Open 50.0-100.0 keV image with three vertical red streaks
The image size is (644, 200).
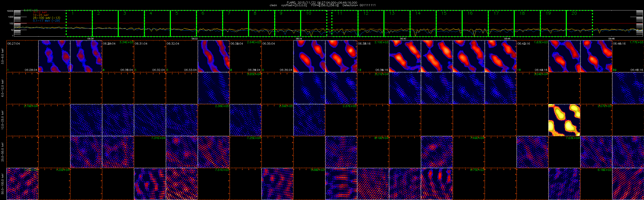437,184
